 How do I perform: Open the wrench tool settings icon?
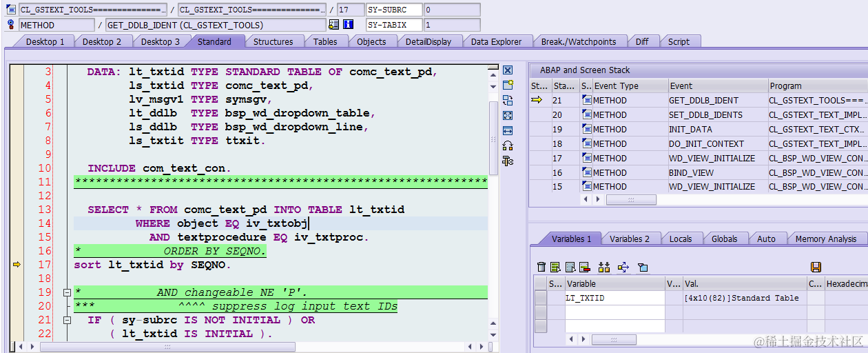click(x=508, y=161)
